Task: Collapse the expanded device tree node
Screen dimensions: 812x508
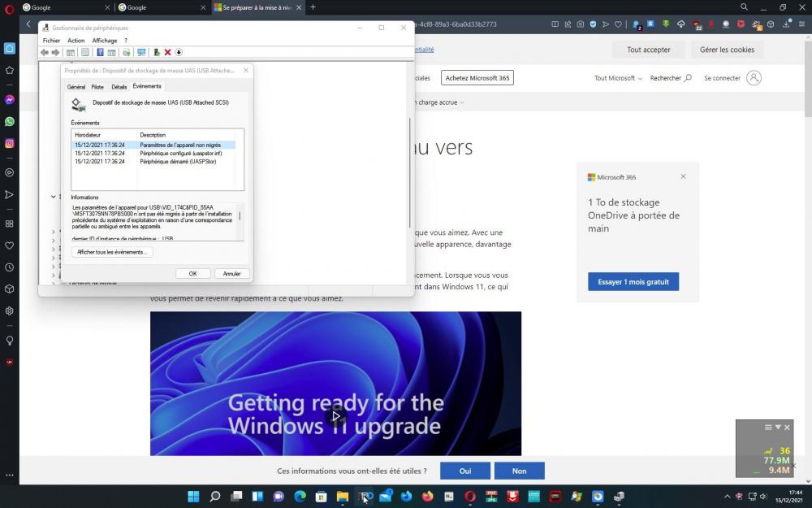Action: point(53,197)
